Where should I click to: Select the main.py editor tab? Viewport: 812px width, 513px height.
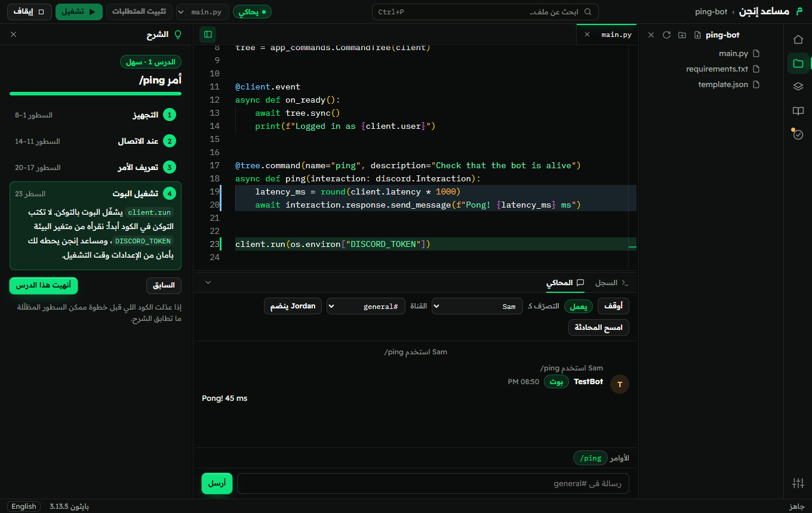607,35
